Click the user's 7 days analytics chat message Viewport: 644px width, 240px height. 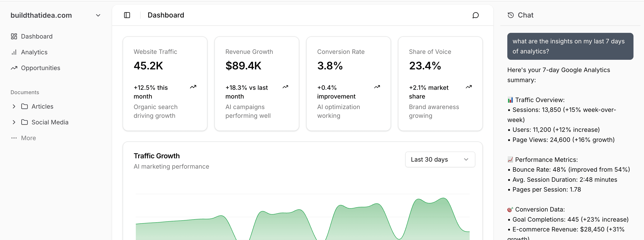point(570,46)
